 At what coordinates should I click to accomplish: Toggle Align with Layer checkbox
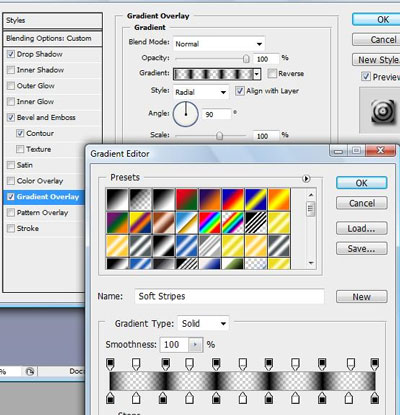coord(239,91)
